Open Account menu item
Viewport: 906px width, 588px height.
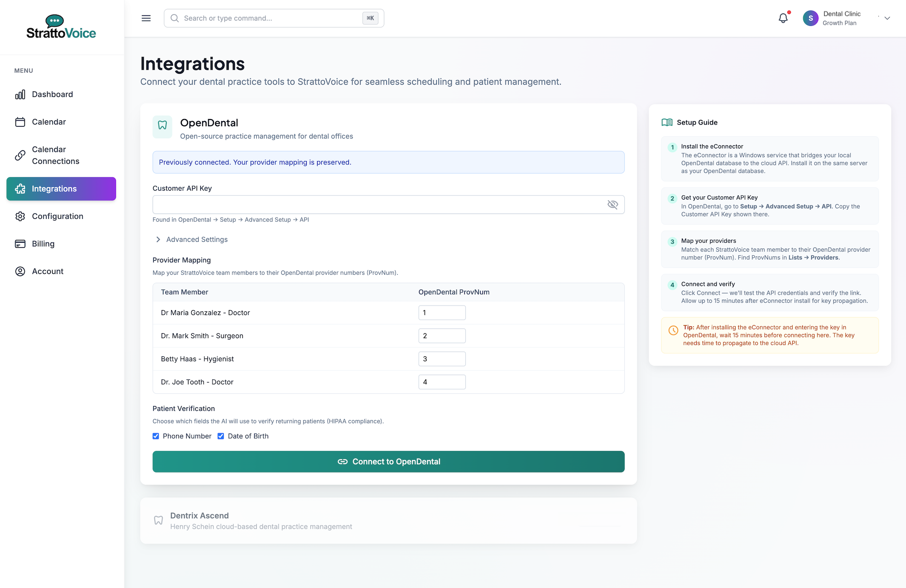pyautogui.click(x=61, y=271)
